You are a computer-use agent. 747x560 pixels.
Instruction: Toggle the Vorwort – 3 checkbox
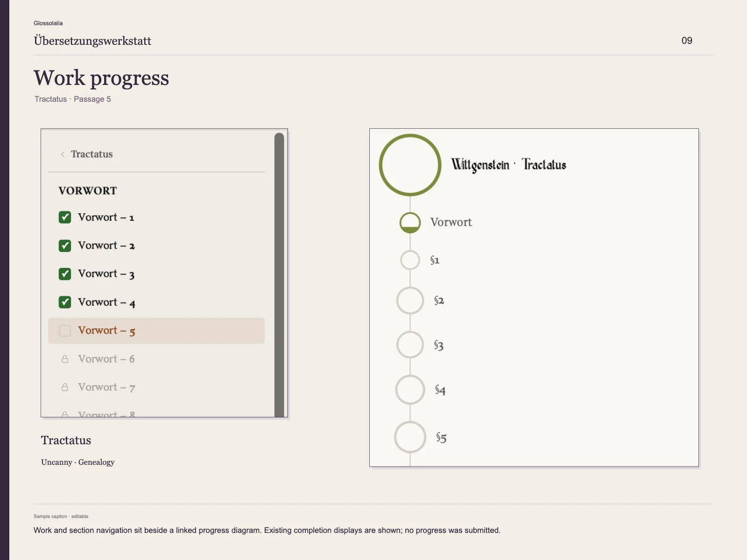(65, 274)
